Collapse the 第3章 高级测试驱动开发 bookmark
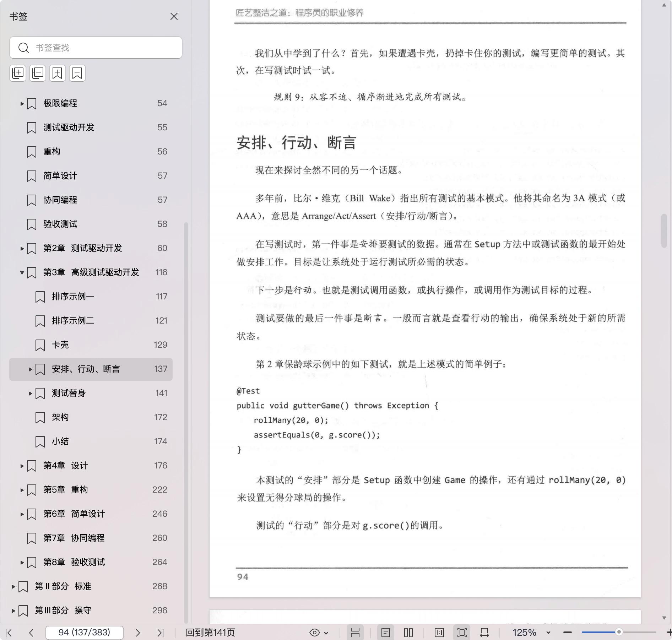The height and width of the screenshot is (640, 672). 22,272
